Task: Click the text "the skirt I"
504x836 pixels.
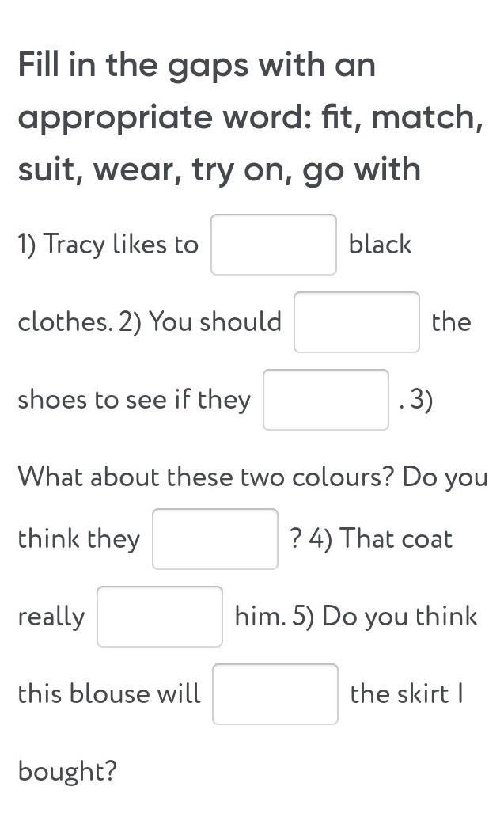Action: coord(406,694)
